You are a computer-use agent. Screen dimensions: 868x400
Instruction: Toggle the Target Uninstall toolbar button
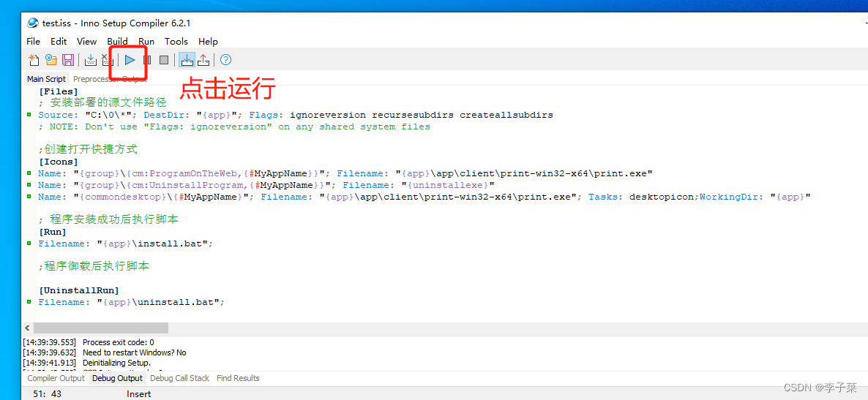[x=203, y=60]
